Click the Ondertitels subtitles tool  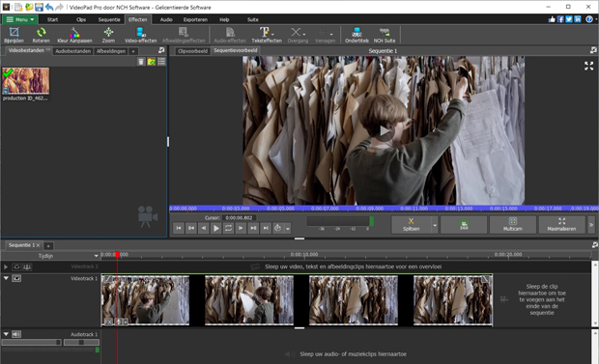click(x=357, y=35)
